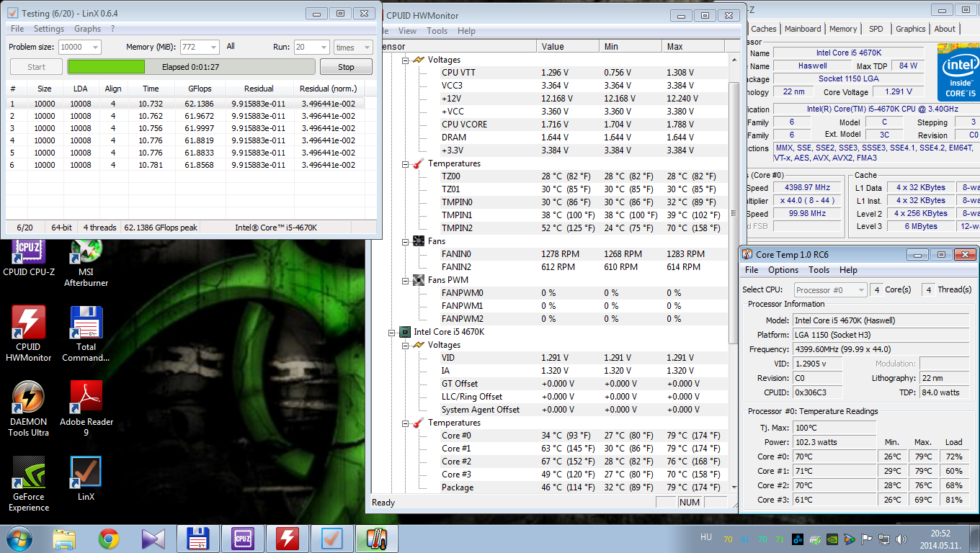Click the Value column header in HWMonitor

(568, 46)
